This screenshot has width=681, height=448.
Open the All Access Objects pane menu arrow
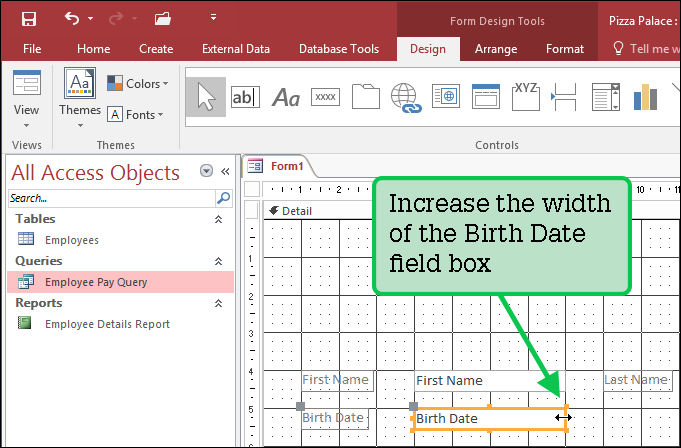(206, 171)
